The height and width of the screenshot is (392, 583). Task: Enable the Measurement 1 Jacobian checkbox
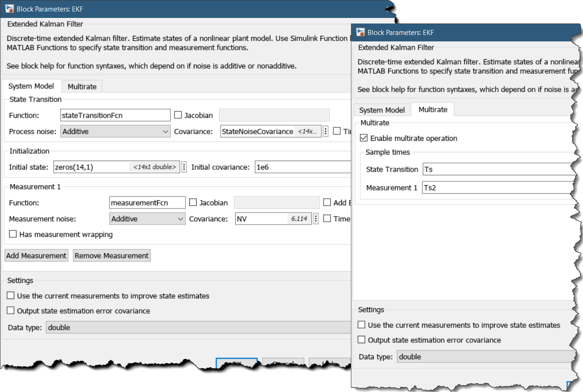[193, 202]
